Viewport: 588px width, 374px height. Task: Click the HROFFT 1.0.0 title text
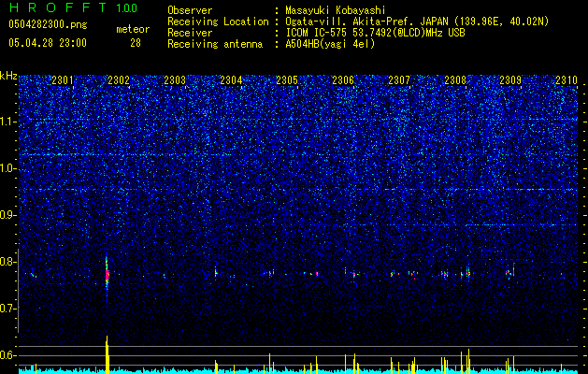(x=73, y=7)
